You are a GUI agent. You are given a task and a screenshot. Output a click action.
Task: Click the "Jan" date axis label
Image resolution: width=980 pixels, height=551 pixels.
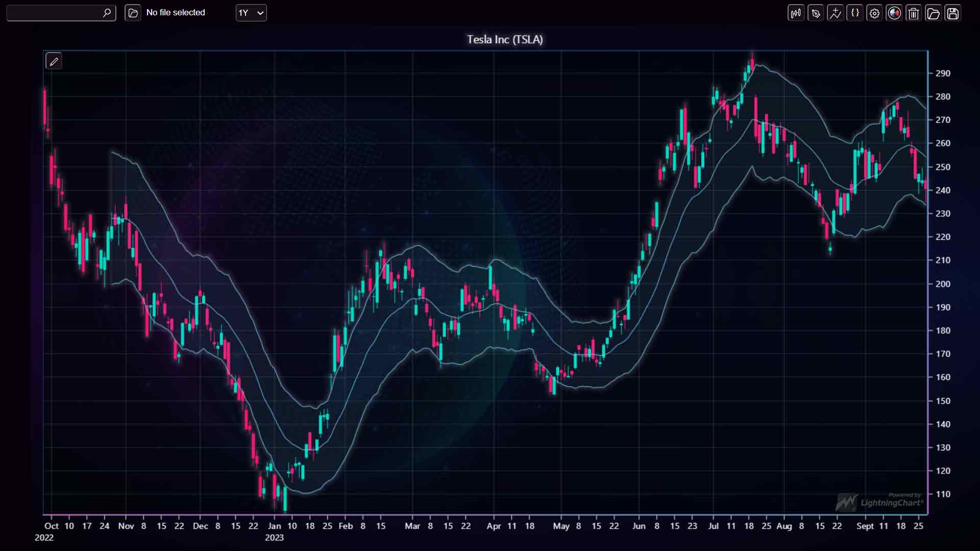[275, 526]
